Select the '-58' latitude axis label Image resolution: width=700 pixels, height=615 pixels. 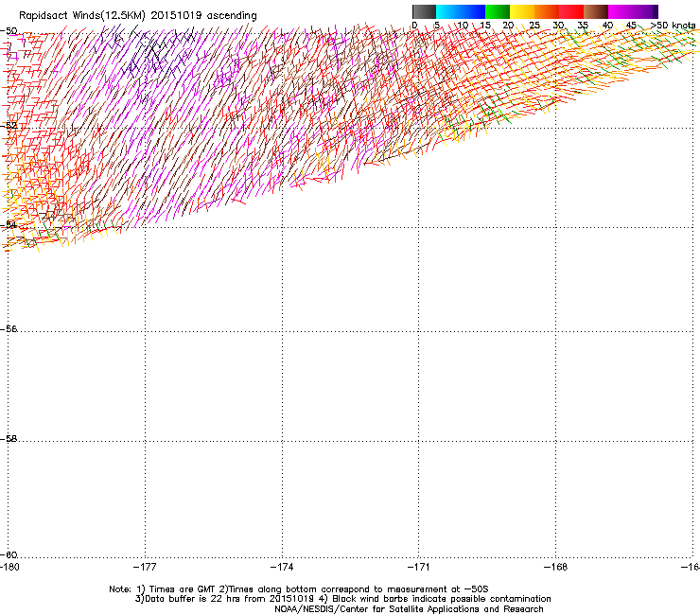pos(9,439)
